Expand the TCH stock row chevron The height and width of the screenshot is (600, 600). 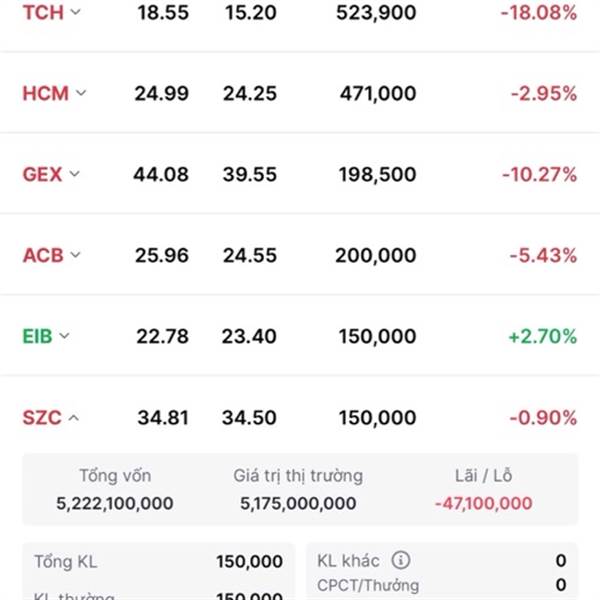(74, 13)
